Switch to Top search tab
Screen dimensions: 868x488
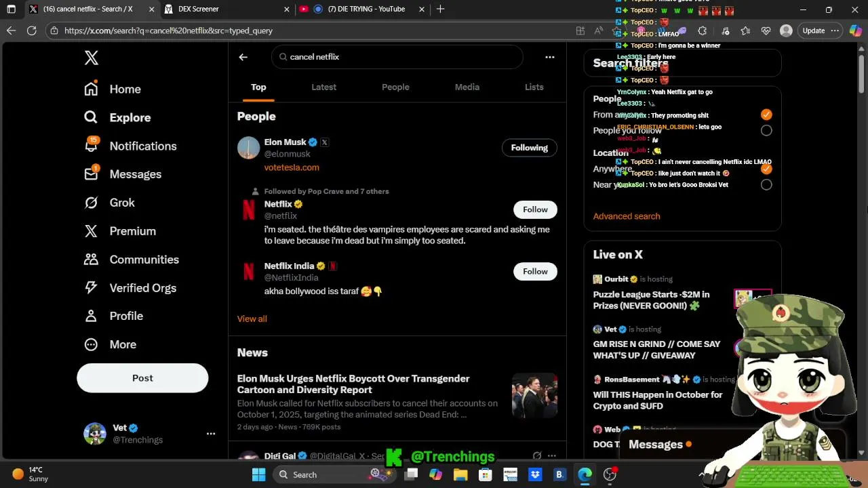tap(258, 87)
